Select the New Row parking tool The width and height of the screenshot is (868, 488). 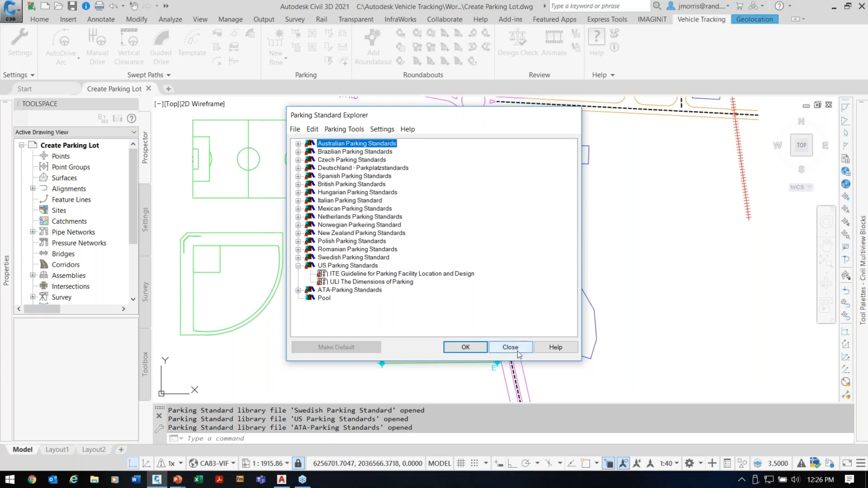tap(276, 47)
